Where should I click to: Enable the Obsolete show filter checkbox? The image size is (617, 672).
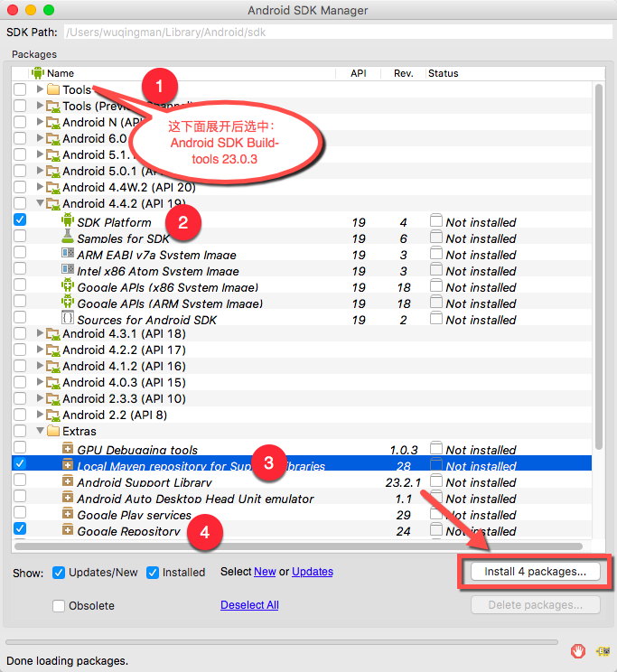pos(59,606)
